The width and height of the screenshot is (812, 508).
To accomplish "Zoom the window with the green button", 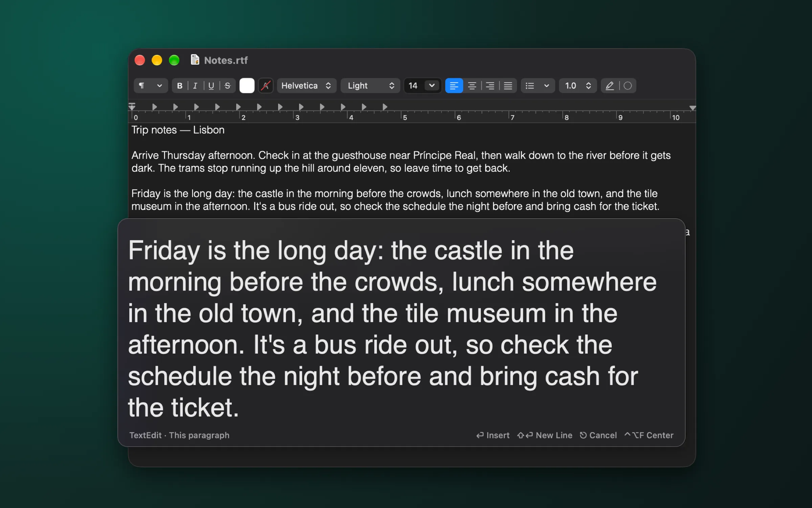I will click(174, 60).
